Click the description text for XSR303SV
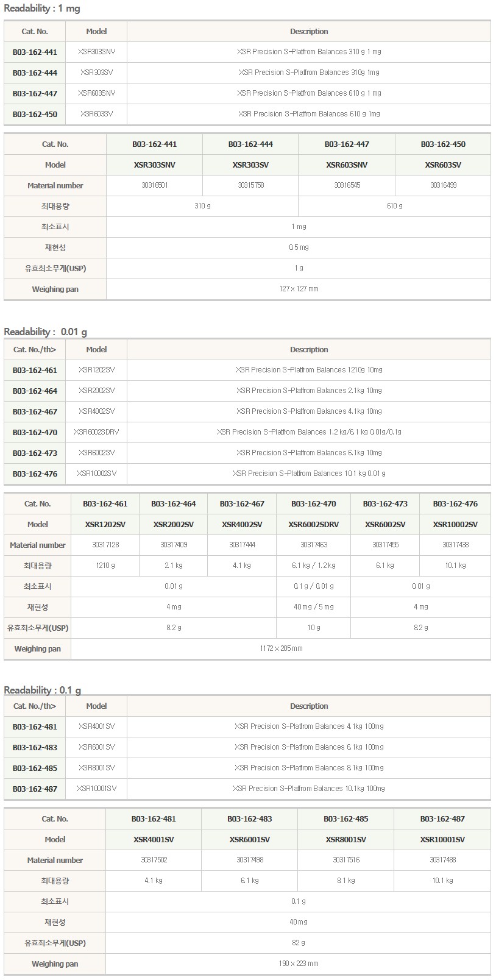Screen dimensions: 496x980 click(309, 73)
